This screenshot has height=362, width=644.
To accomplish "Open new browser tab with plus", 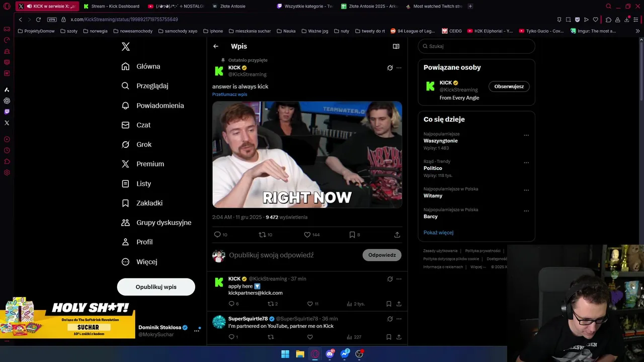I will (x=470, y=6).
